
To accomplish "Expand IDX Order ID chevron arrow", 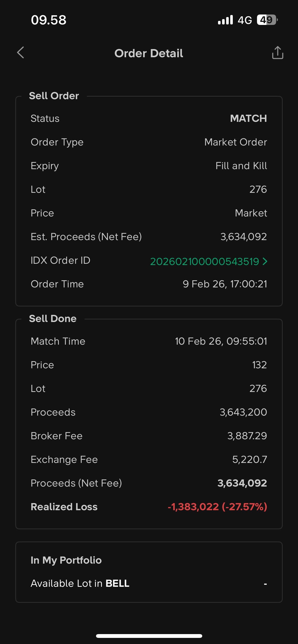I will (x=265, y=261).
